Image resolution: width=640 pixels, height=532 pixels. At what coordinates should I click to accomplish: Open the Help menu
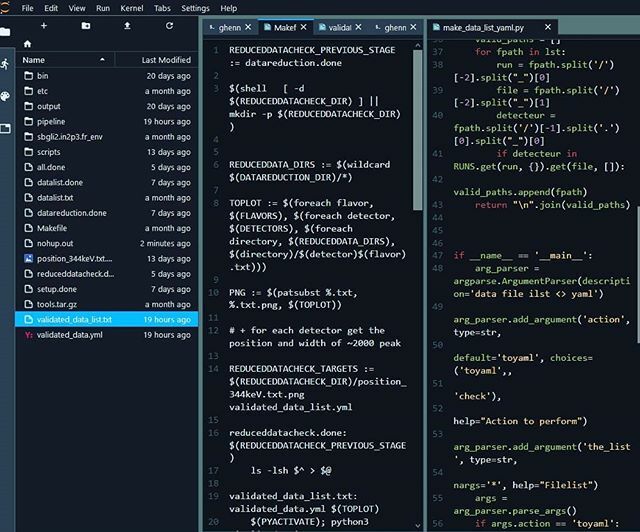coord(229,8)
